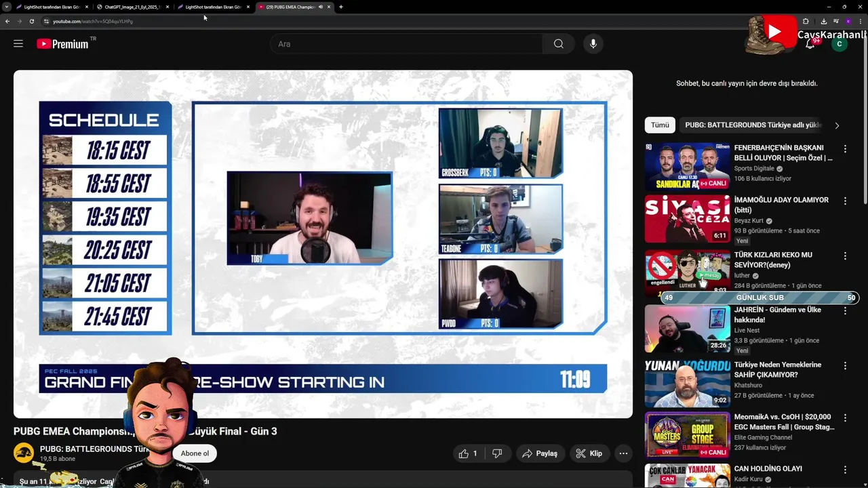The image size is (868, 488).
Task: Open the account avatar menu
Action: pyautogui.click(x=840, y=44)
